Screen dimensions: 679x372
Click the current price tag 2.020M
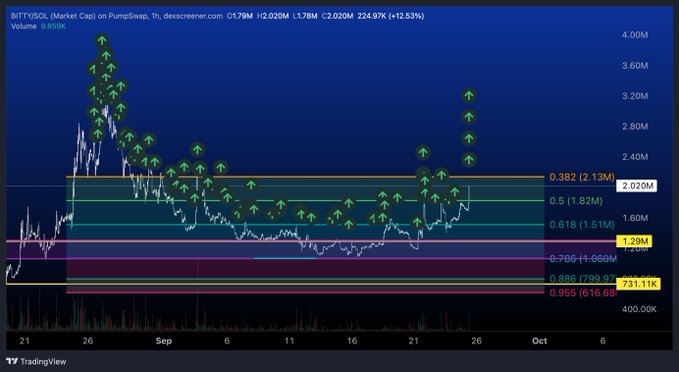(637, 186)
